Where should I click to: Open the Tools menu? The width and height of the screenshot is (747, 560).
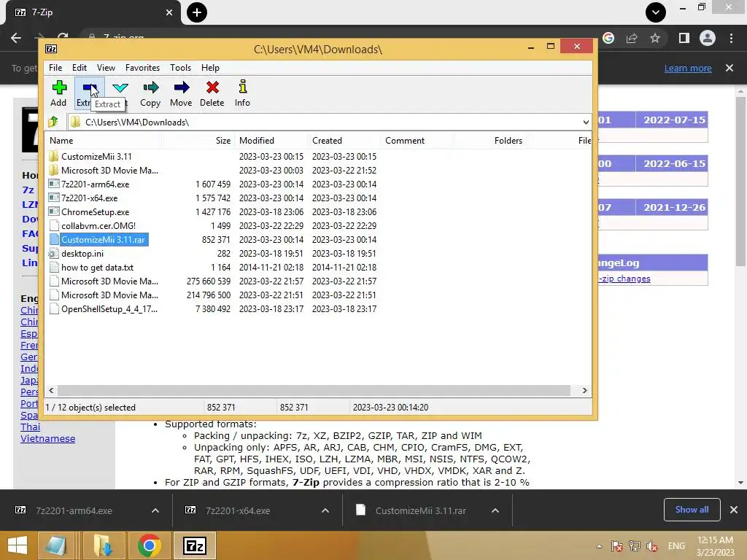pos(181,68)
